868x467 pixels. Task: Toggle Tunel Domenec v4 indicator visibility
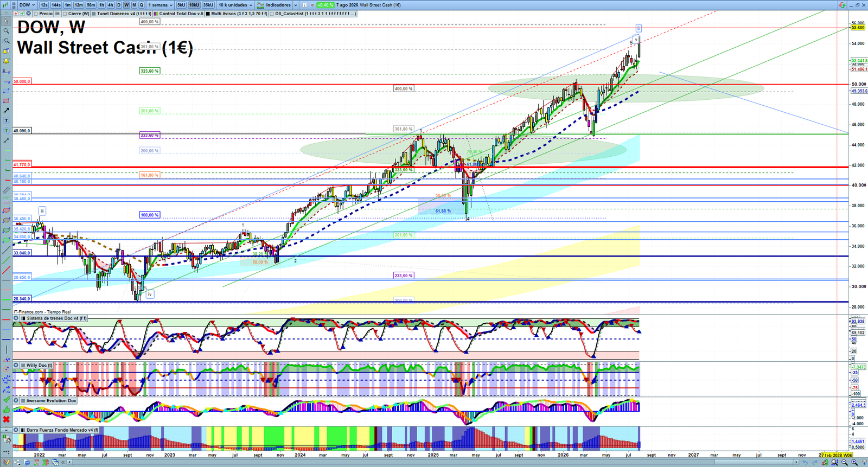coord(93,13)
